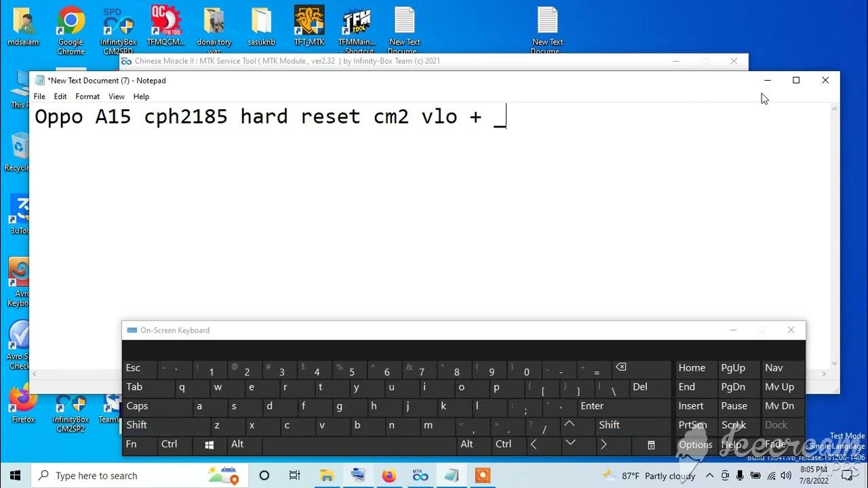Click Notepad horizontal scrollbar right arrow

(825, 373)
